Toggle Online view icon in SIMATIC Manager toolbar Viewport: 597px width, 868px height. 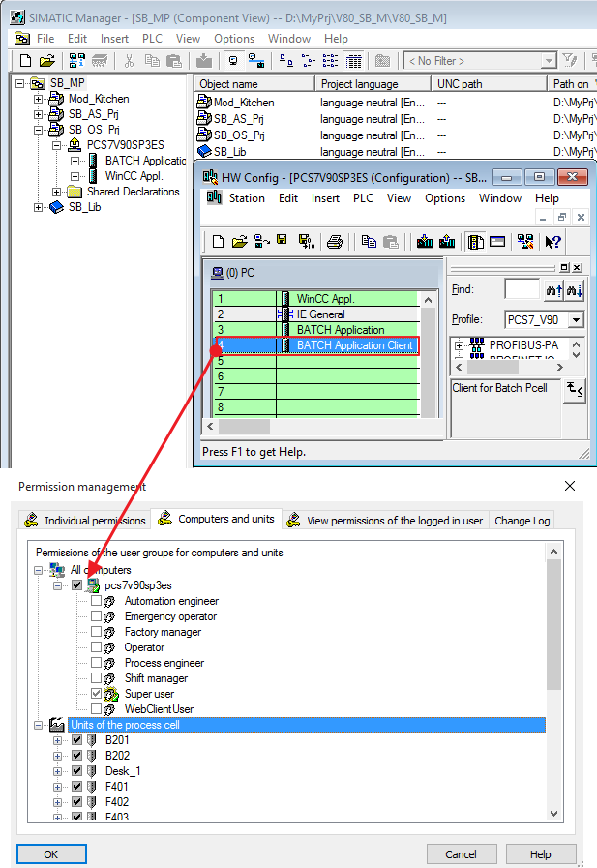click(x=233, y=60)
